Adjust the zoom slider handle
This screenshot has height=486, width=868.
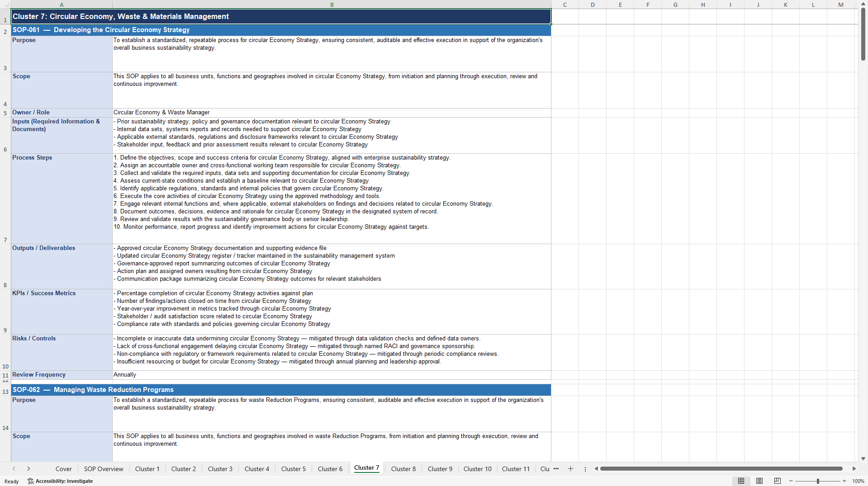pyautogui.click(x=818, y=481)
